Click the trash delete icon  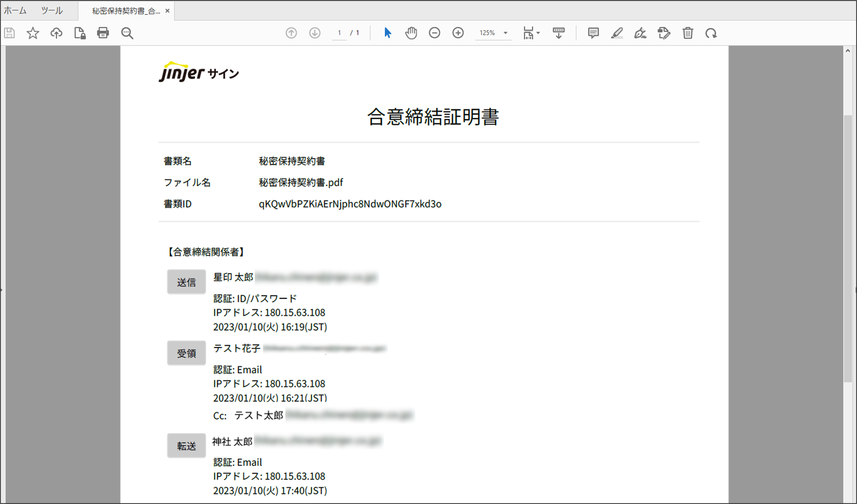click(688, 33)
